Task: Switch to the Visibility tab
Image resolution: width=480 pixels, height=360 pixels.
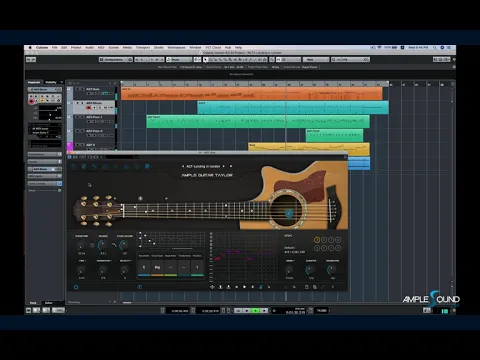Action: point(51,82)
